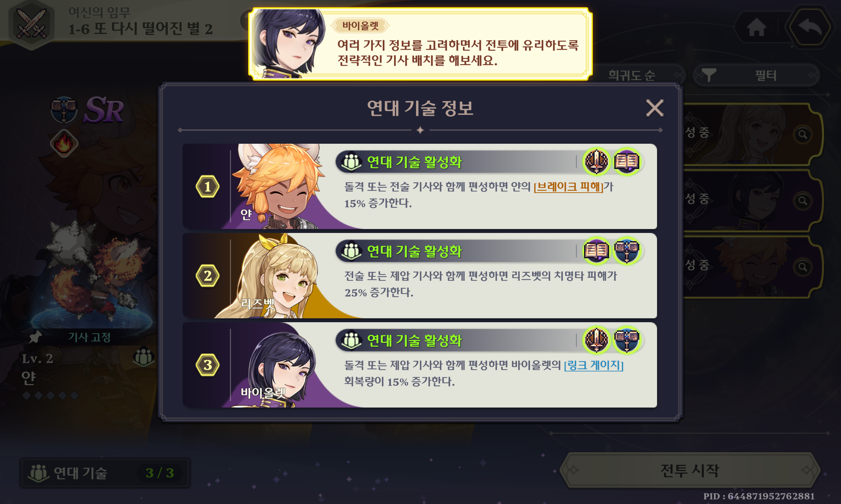Click the book tactics-class icon in row 1
841x504 pixels.
point(626,162)
